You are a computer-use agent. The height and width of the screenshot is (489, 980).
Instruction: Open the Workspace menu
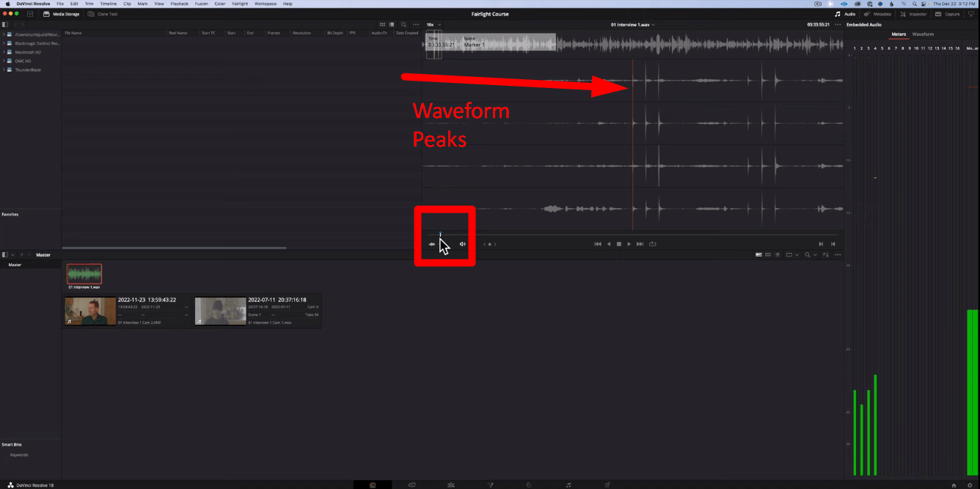click(266, 4)
